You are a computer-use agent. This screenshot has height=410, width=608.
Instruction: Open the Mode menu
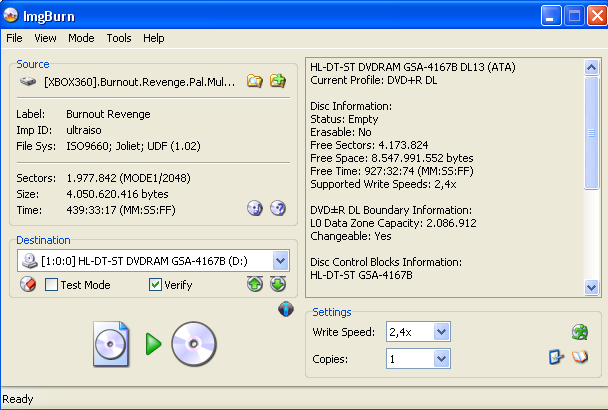pos(81,38)
